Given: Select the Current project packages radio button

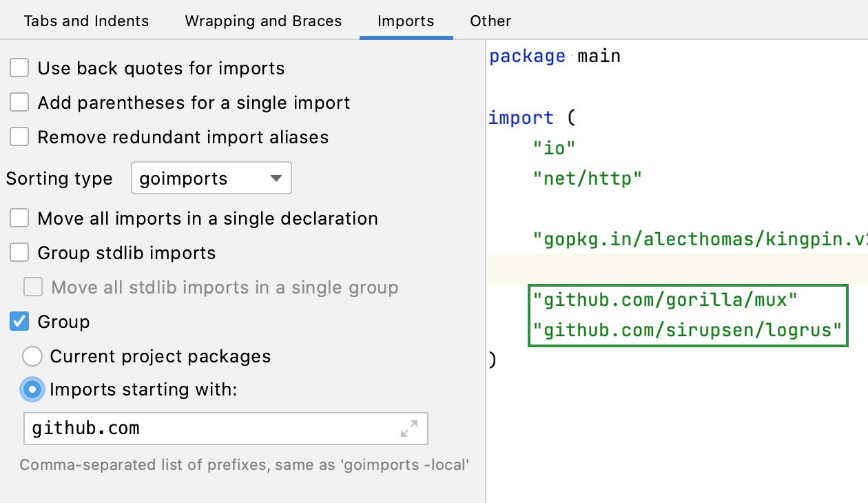Looking at the screenshot, I should click(x=32, y=356).
